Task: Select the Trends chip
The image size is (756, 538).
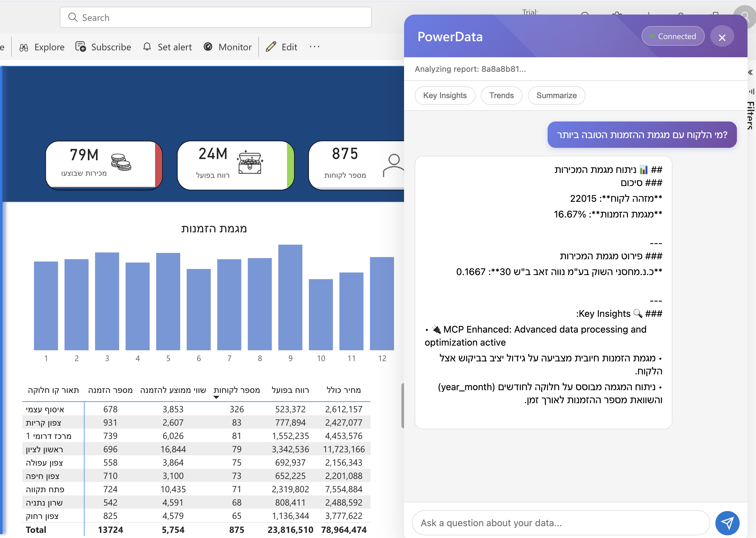Action: [x=501, y=95]
